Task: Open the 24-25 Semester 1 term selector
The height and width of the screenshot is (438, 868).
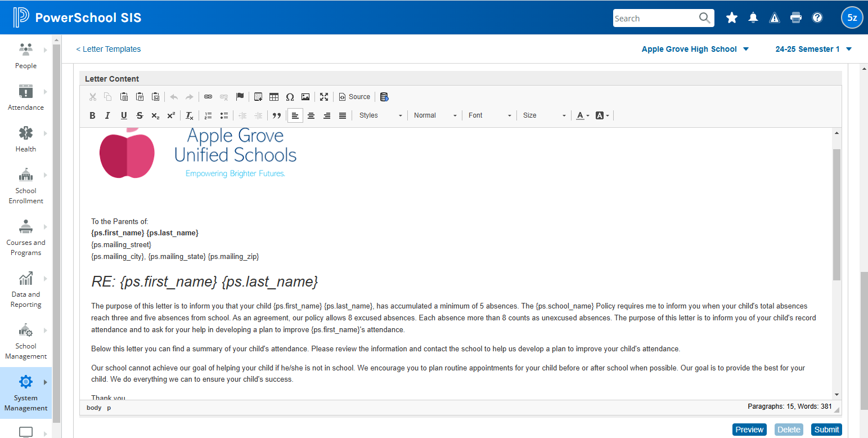Action: 813,49
